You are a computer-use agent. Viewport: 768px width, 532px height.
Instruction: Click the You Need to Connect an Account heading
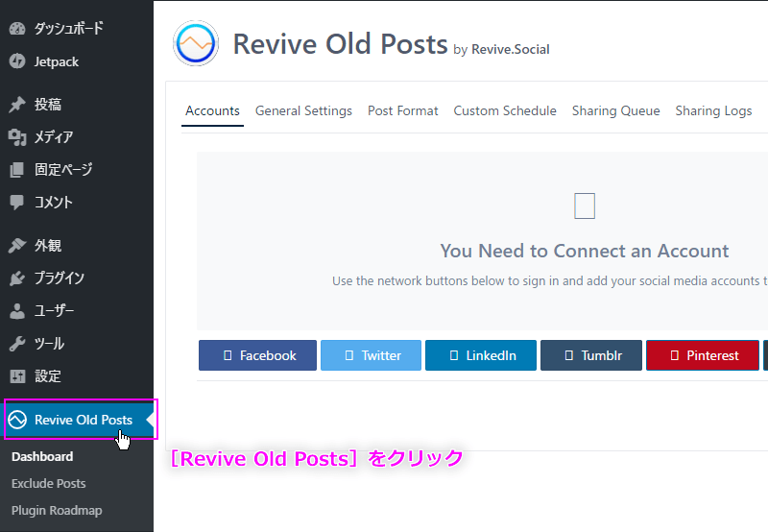[x=585, y=251]
